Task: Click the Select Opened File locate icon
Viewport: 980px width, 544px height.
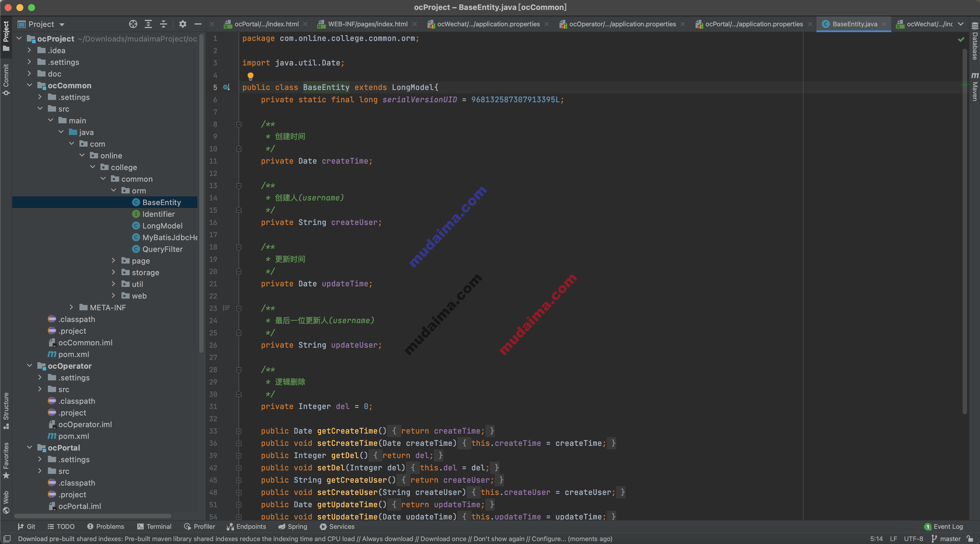Action: click(133, 24)
